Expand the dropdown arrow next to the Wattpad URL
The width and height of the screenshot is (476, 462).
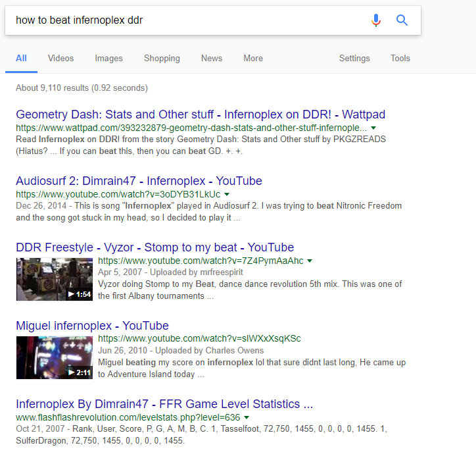point(373,128)
